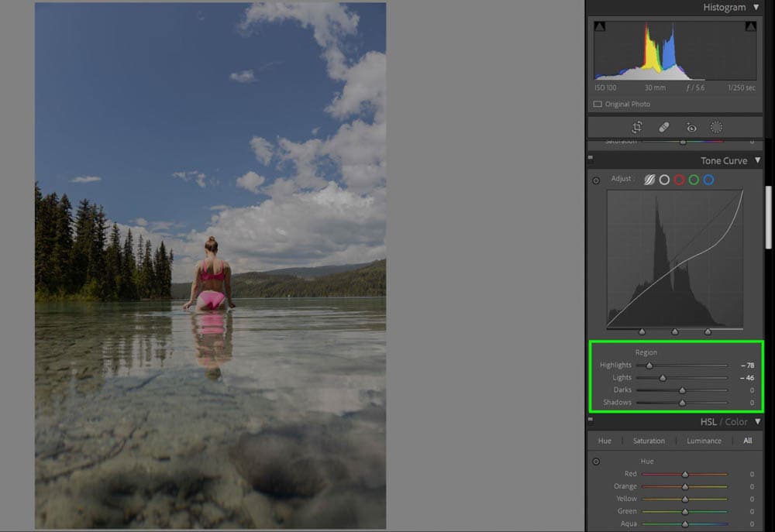Viewport: 775px width, 532px height.
Task: Click the Darks value 0
Action: click(752, 390)
